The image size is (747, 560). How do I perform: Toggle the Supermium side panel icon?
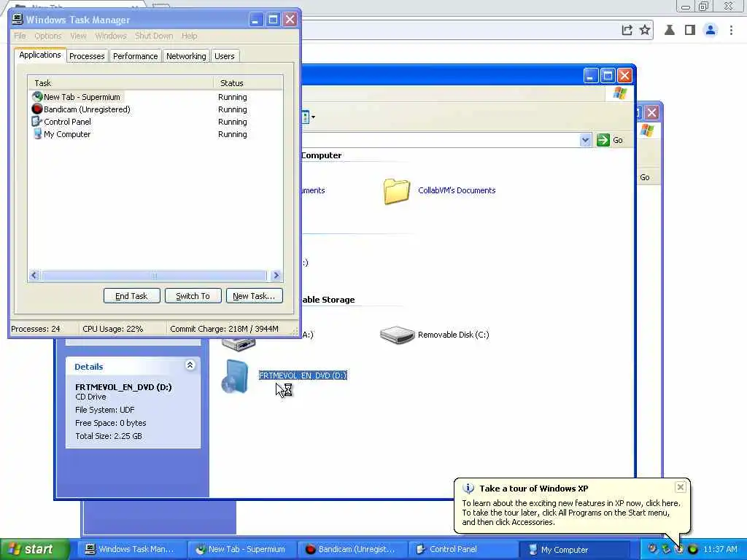coord(690,30)
